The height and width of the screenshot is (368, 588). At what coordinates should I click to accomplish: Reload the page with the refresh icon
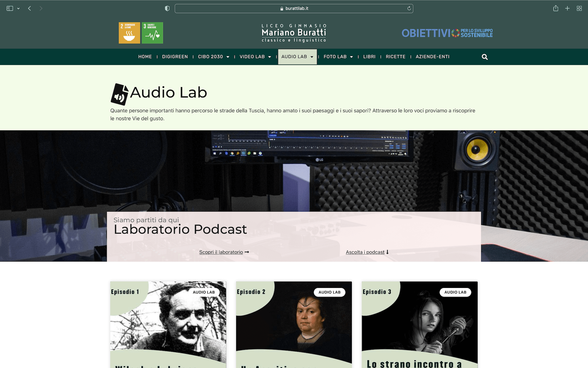click(x=409, y=9)
